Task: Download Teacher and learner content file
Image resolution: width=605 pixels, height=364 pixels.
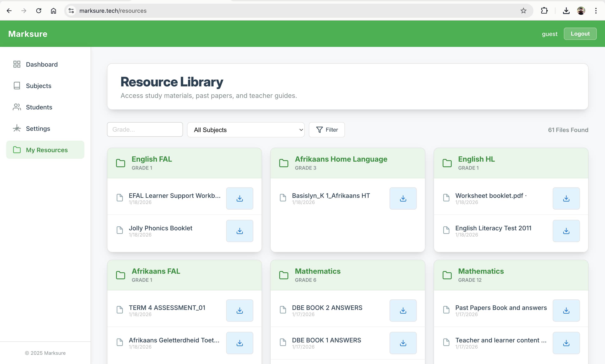Action: coord(566,343)
